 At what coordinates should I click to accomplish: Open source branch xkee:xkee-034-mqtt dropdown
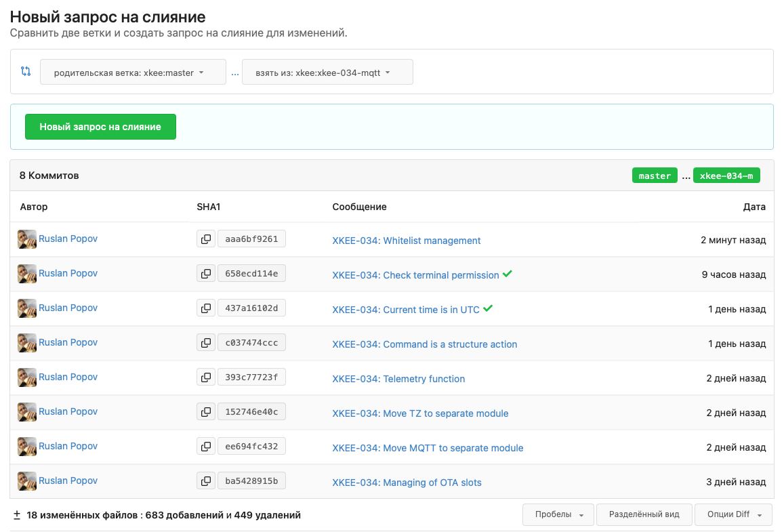tap(327, 72)
